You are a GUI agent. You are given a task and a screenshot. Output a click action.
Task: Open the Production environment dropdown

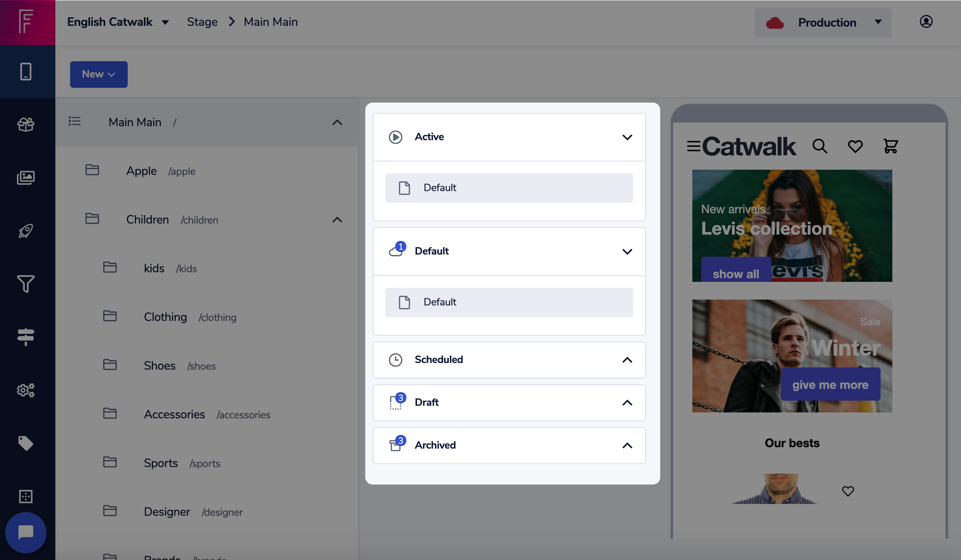823,23
